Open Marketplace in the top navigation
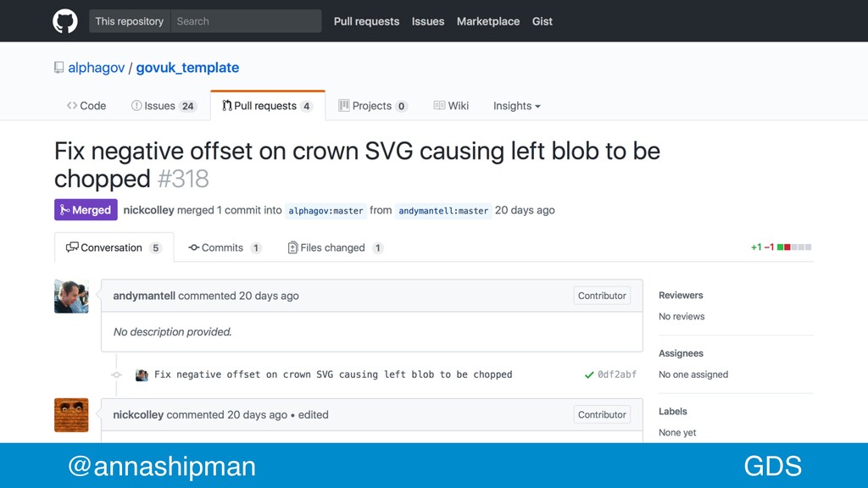This screenshot has width=868, height=488. click(488, 21)
